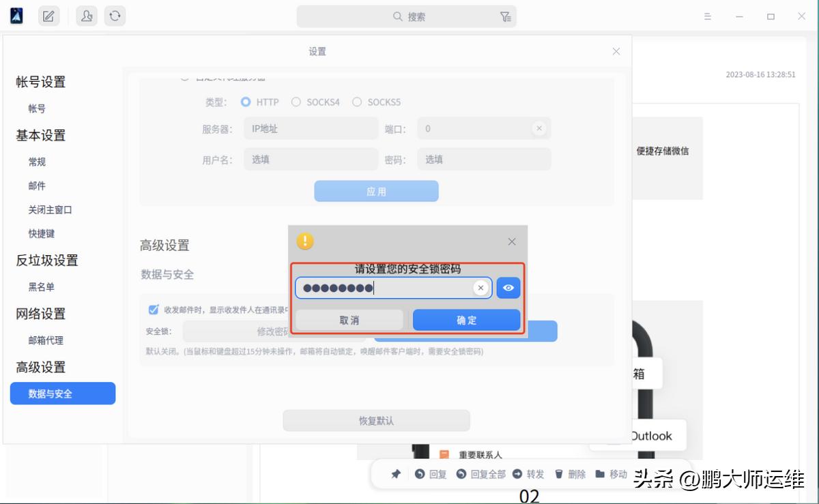
Task: Pin the message using the pin icon
Action: [x=394, y=473]
